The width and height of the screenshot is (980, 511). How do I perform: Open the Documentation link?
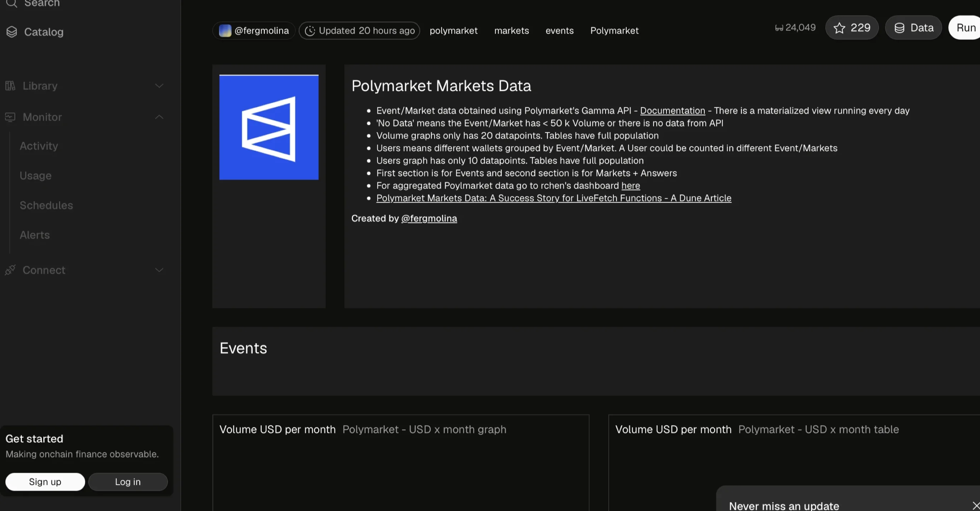point(673,111)
